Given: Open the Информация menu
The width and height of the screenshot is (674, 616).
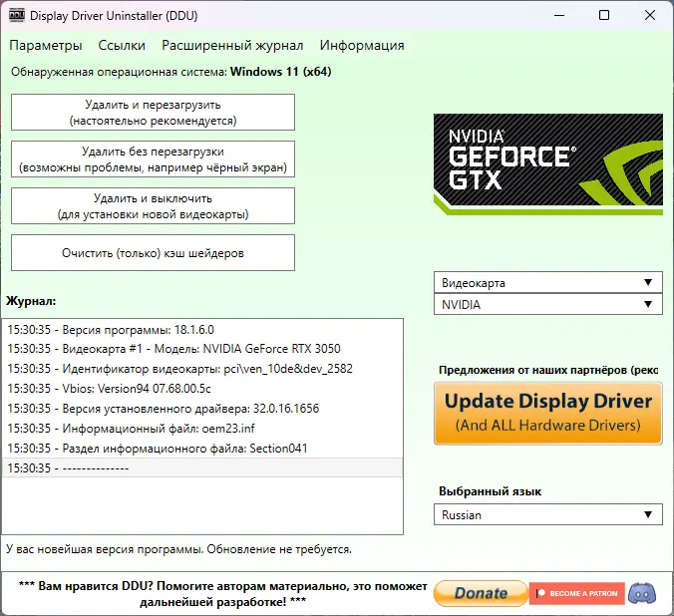Looking at the screenshot, I should tap(362, 45).
